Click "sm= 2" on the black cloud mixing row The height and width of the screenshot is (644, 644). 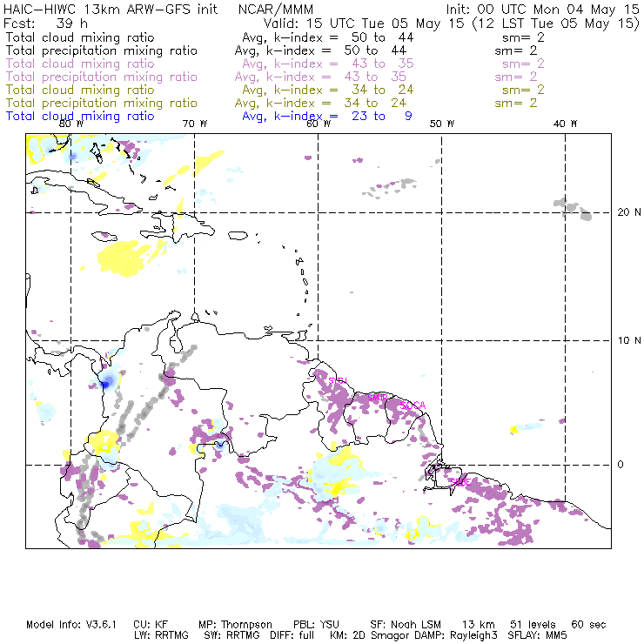pyautogui.click(x=523, y=37)
